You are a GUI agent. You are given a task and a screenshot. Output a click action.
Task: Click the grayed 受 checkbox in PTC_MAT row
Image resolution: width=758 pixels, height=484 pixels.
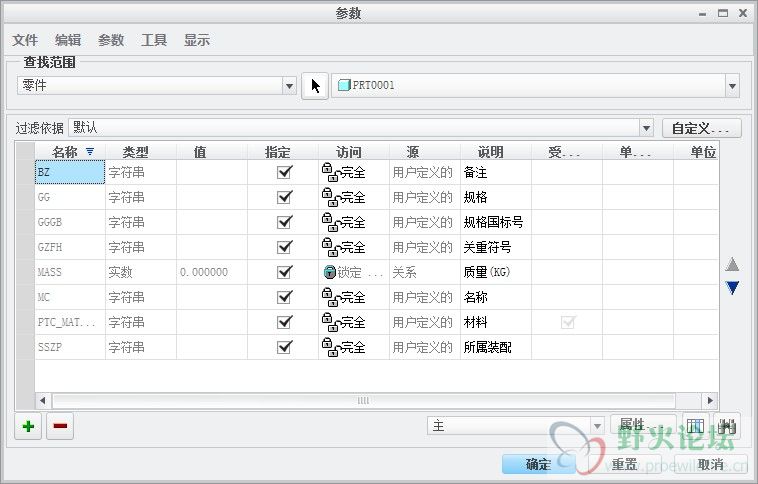[x=568, y=322]
